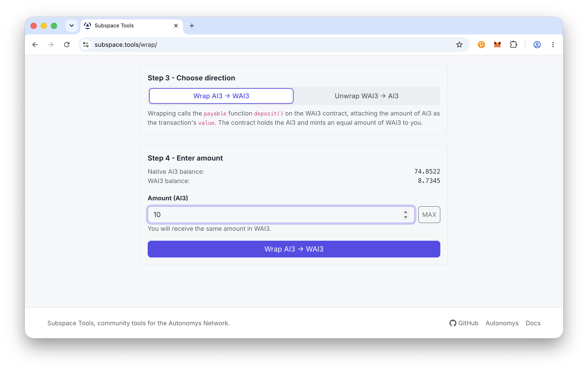Open site information icon in address bar

(86, 45)
